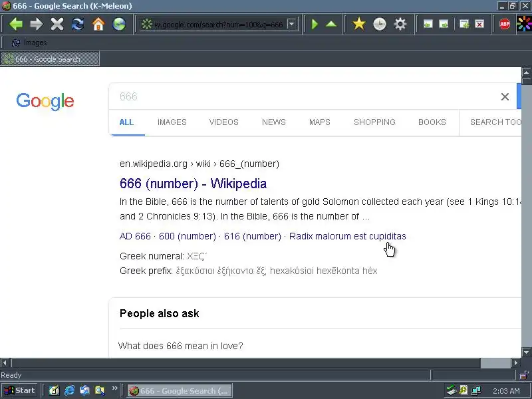Click the Google logo

[45, 101]
